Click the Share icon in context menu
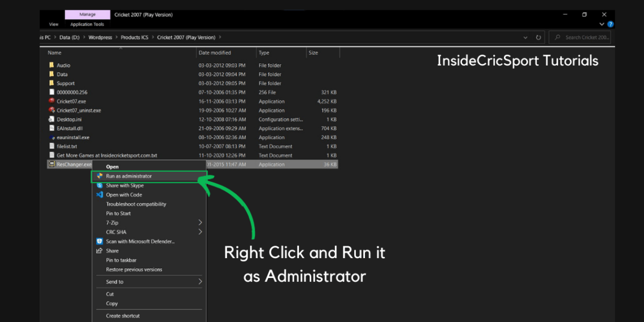644x322 pixels. pos(99,251)
